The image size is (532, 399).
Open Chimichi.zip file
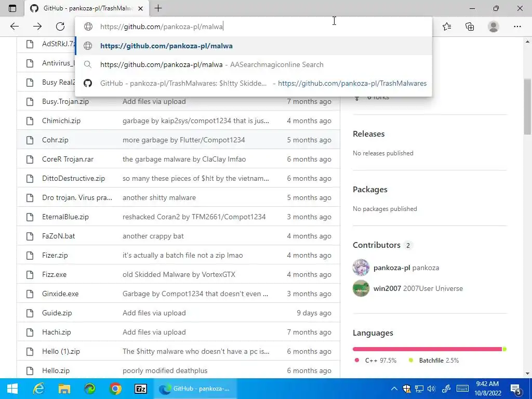tap(61, 121)
